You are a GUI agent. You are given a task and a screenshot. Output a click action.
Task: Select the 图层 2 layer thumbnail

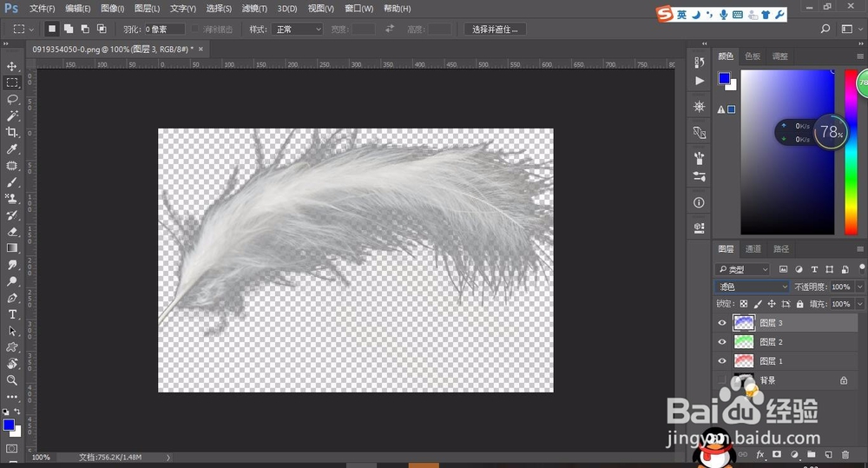coord(744,342)
